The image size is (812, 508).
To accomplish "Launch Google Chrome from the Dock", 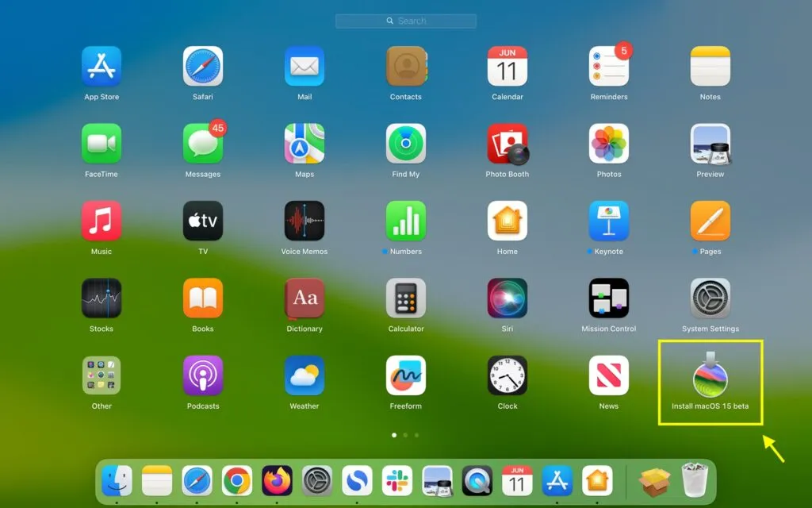I will pos(236,480).
